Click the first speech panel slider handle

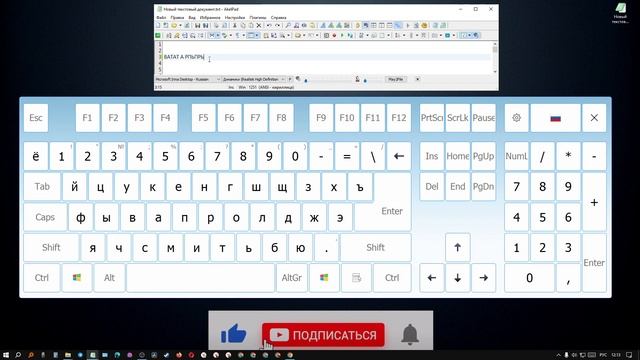[306, 80]
